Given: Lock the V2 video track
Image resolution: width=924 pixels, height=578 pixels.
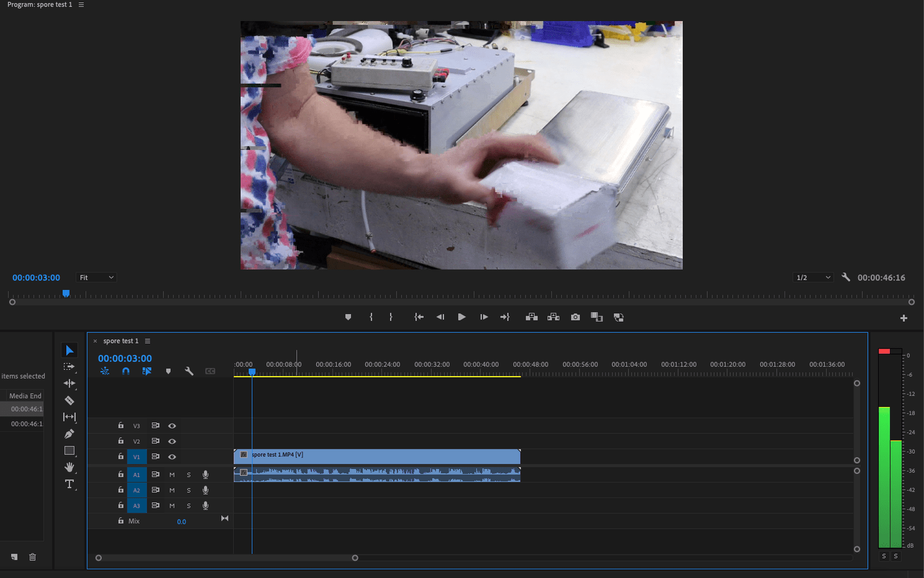Looking at the screenshot, I should coord(121,441).
